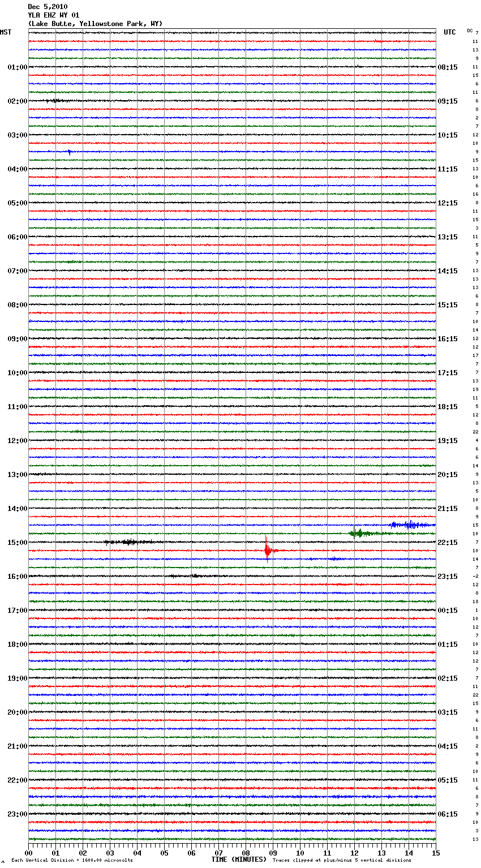The height and width of the screenshot is (868, 481).
Task: Select the 14:00 MST time label
Action: click(18, 509)
